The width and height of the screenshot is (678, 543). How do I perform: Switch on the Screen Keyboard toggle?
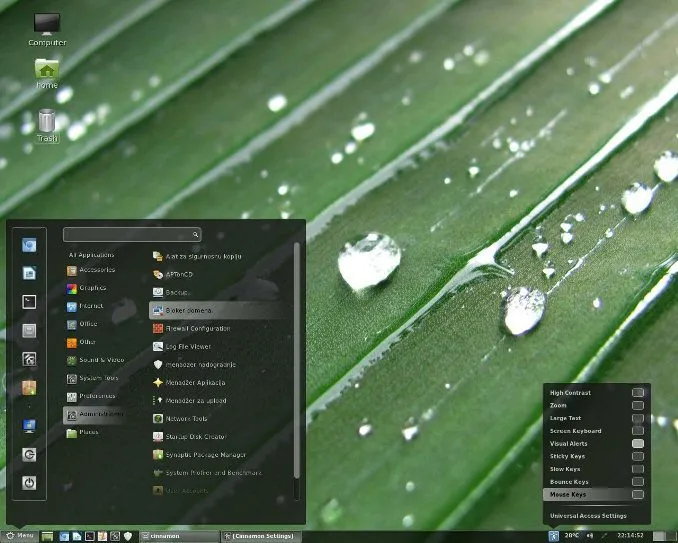click(x=637, y=431)
